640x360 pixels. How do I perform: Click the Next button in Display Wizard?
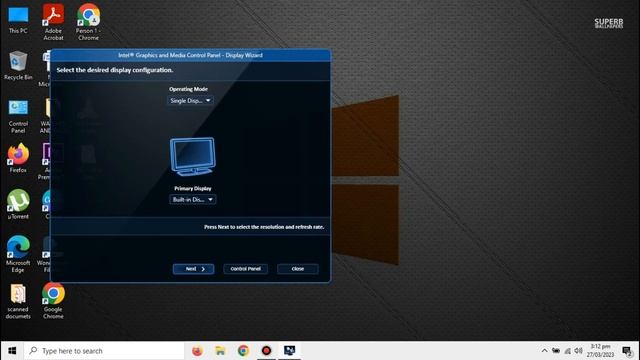tap(193, 269)
